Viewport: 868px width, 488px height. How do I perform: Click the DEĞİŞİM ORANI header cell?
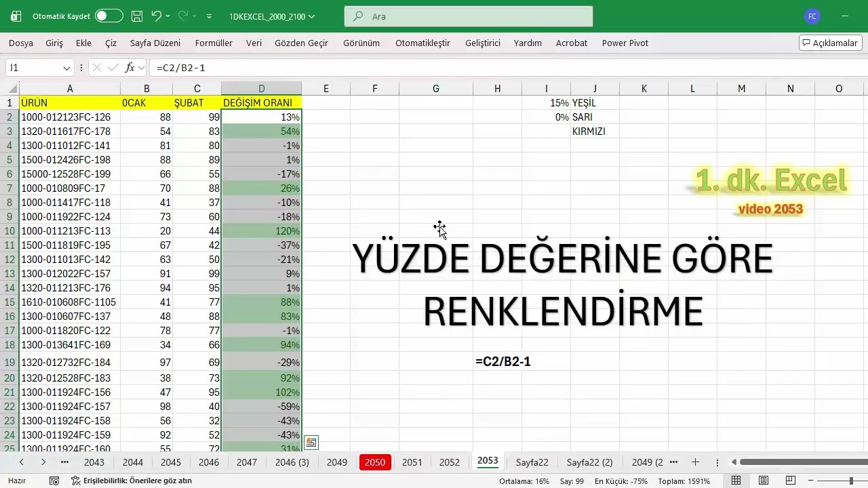click(261, 103)
